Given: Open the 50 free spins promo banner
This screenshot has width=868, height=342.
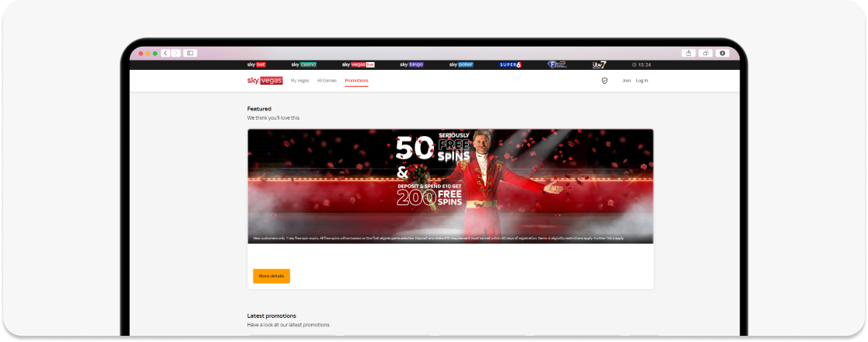Looking at the screenshot, I should (450, 187).
